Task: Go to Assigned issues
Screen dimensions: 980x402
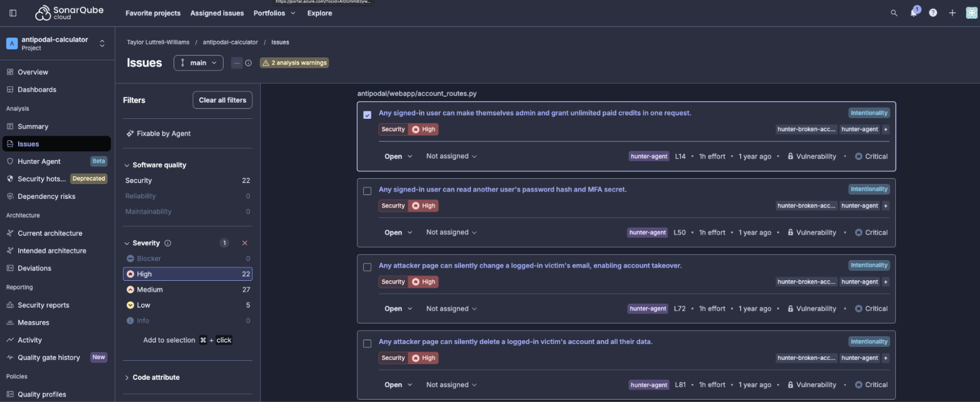Action: click(x=217, y=13)
